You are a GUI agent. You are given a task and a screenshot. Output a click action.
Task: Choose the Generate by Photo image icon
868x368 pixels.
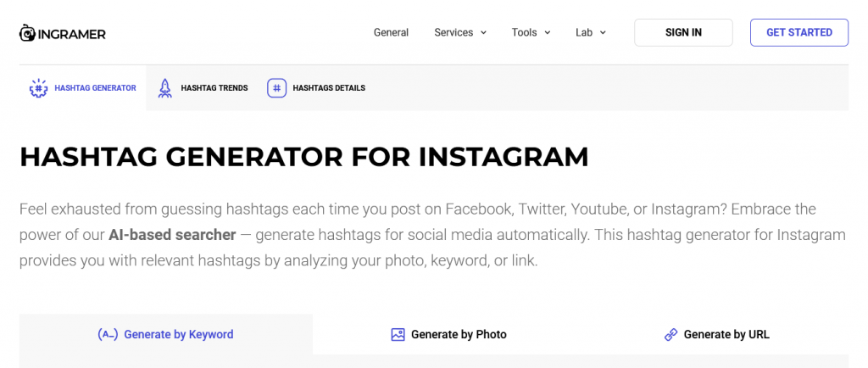[398, 334]
